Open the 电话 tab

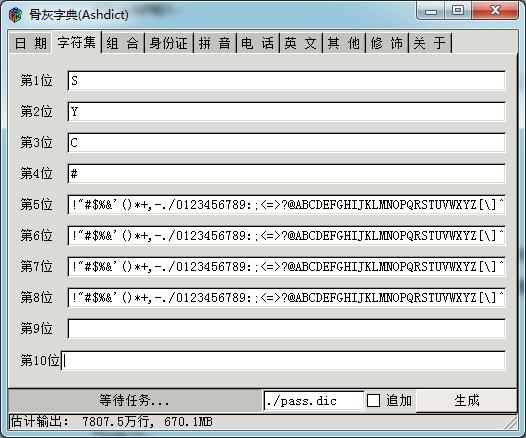(x=258, y=43)
